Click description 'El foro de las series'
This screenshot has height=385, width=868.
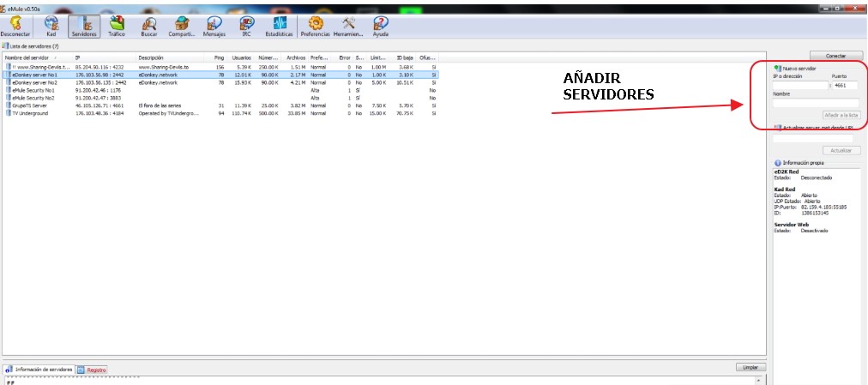pyautogui.click(x=160, y=105)
